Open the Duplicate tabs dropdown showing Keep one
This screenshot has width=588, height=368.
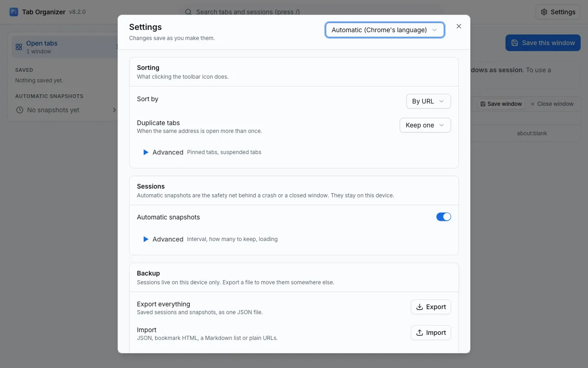pos(425,125)
